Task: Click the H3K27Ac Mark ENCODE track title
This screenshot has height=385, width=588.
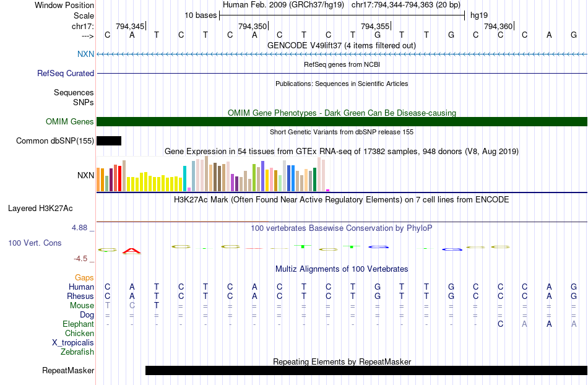Action: pos(341,199)
